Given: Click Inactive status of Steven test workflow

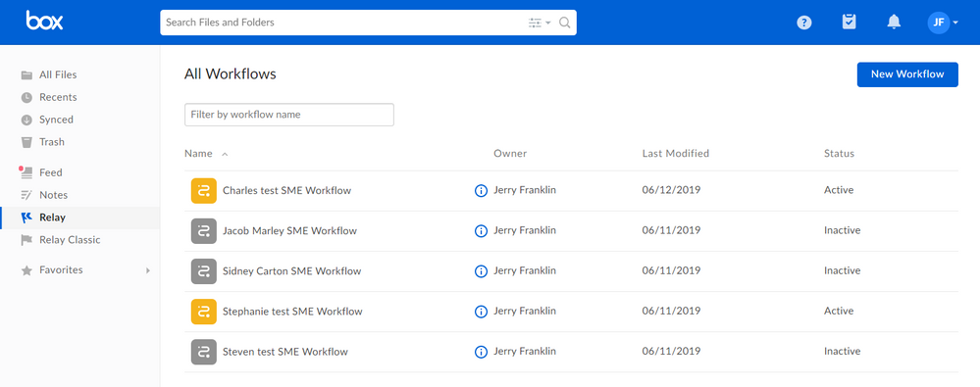Looking at the screenshot, I should click(x=842, y=352).
